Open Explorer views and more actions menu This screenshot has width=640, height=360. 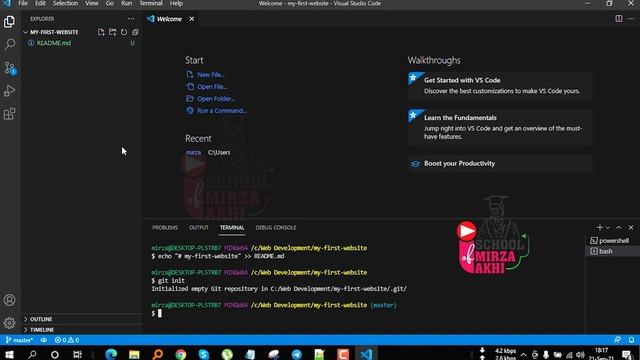coord(131,19)
